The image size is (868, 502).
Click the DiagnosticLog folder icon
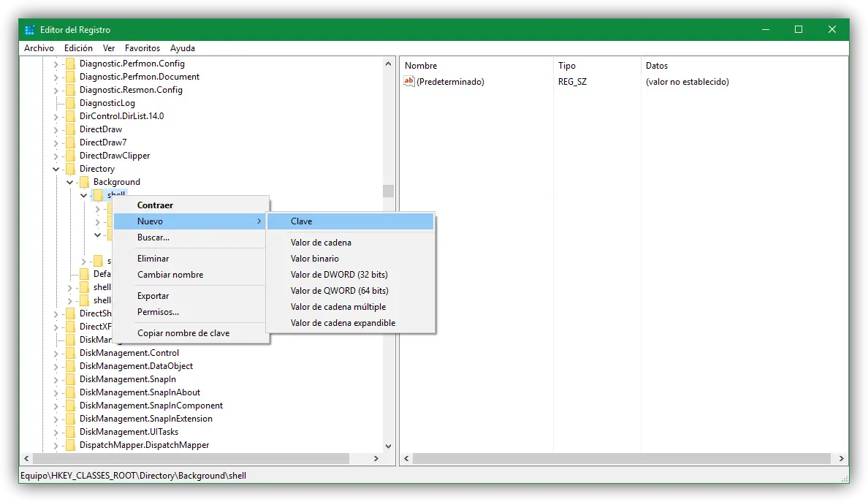click(70, 103)
